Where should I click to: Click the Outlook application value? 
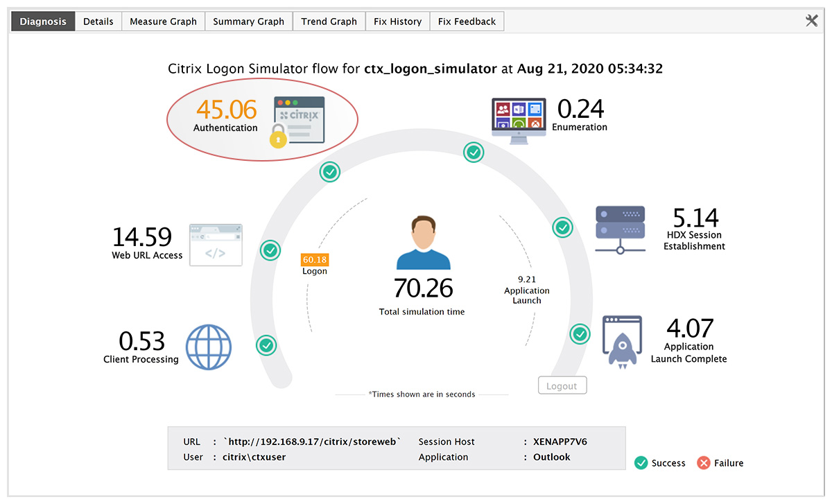(x=552, y=457)
